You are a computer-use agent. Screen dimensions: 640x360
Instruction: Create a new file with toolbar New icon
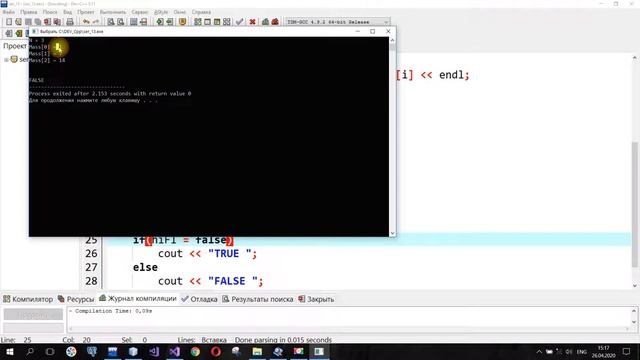[x=9, y=22]
